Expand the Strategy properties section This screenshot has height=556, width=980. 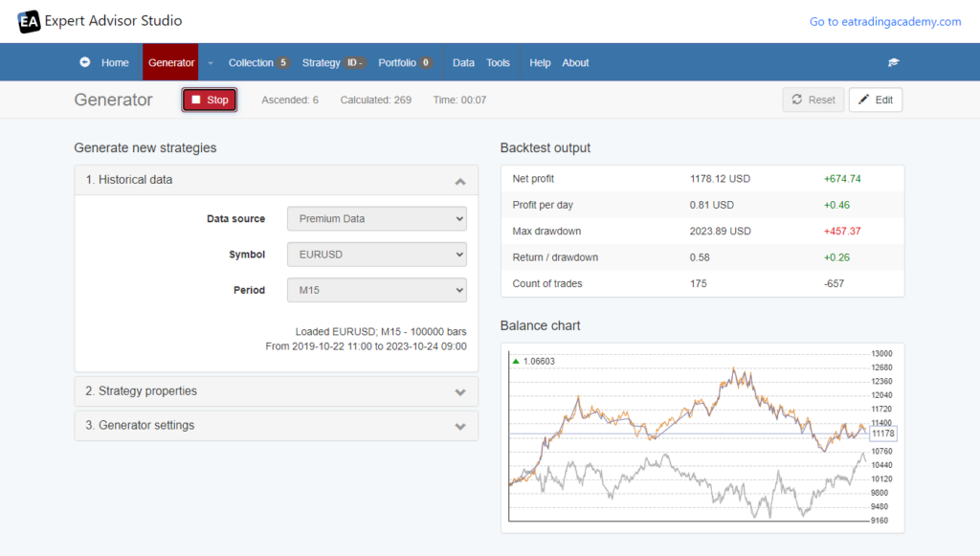277,390
